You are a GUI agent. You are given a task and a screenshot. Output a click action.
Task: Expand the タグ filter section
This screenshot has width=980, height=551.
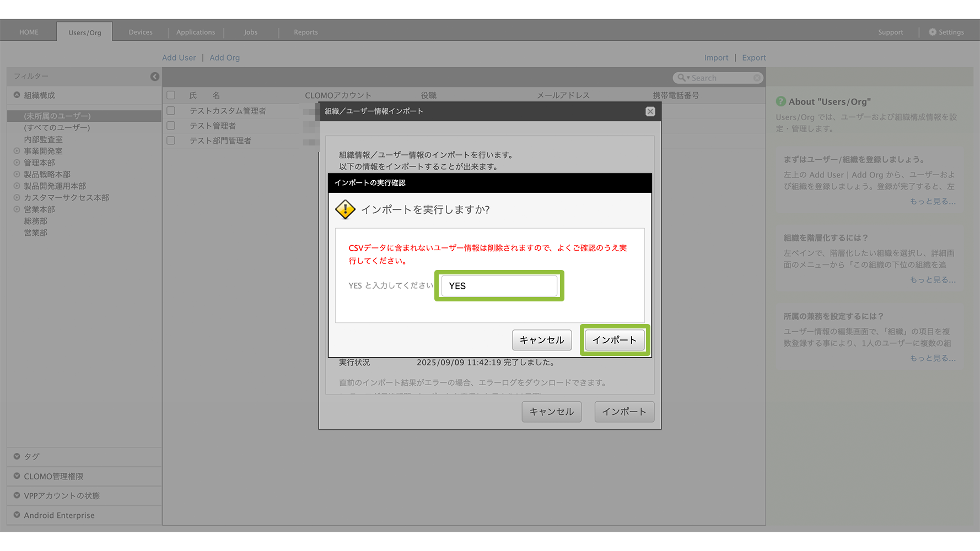[x=17, y=456]
